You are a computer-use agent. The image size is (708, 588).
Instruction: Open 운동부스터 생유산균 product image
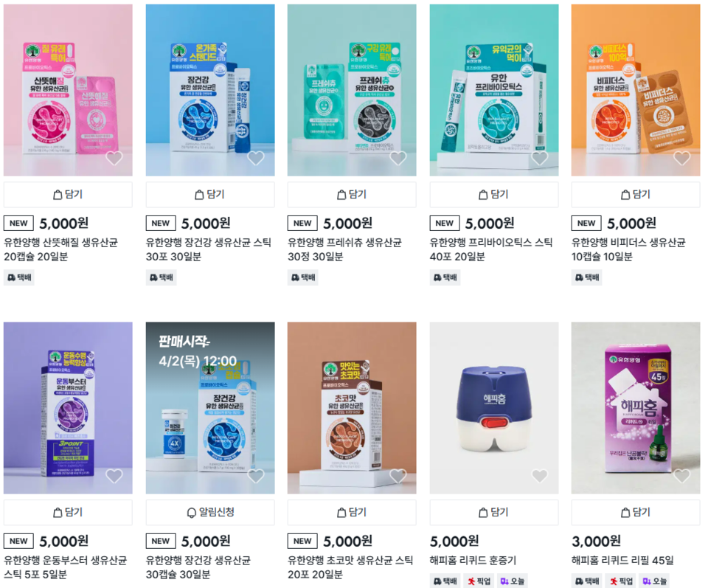pyautogui.click(x=68, y=408)
